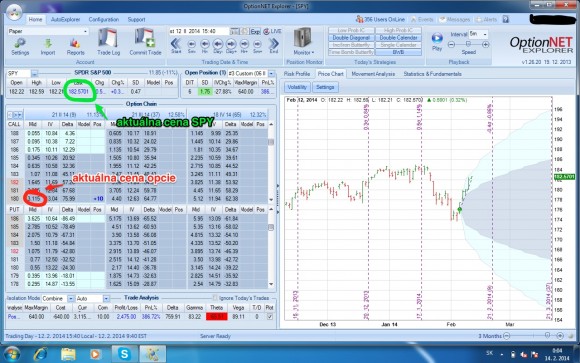Switch to Statistics & Fundamentals tab
The width and height of the screenshot is (580, 363).
(433, 74)
